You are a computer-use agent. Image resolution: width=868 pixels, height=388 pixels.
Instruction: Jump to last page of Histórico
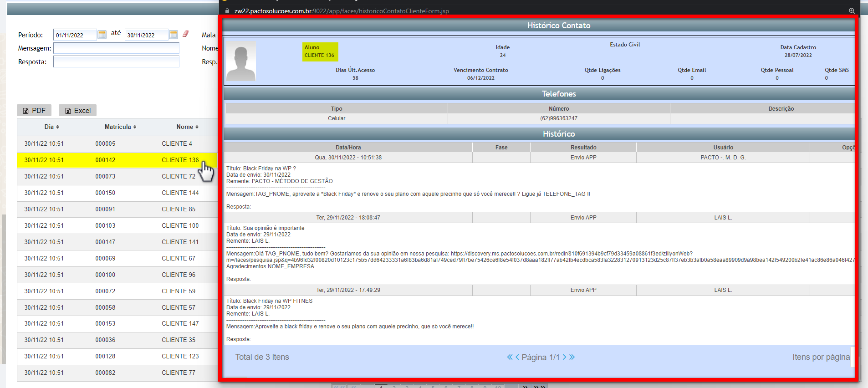pos(572,357)
